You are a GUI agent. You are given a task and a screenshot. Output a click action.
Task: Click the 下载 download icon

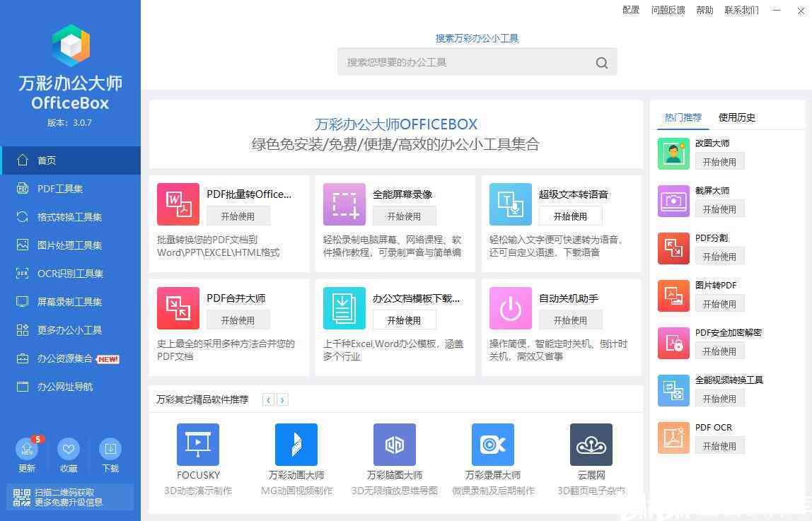point(110,449)
